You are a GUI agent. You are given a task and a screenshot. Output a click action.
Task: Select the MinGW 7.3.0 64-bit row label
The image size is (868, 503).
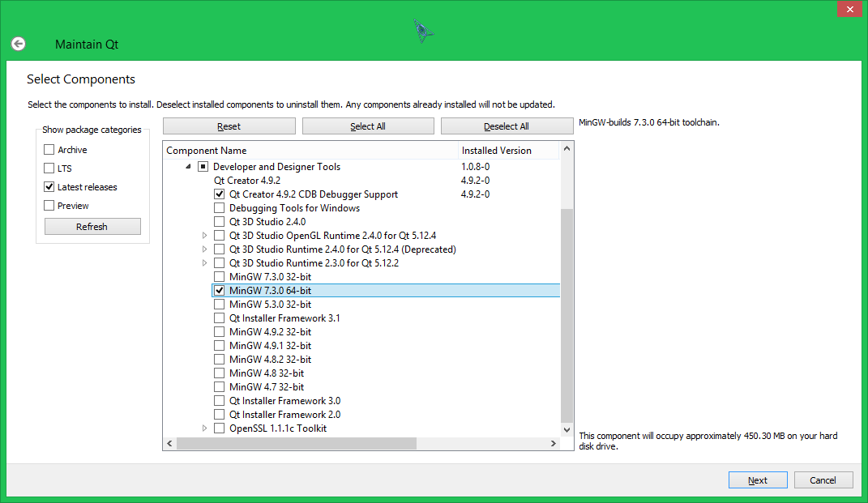coord(270,291)
